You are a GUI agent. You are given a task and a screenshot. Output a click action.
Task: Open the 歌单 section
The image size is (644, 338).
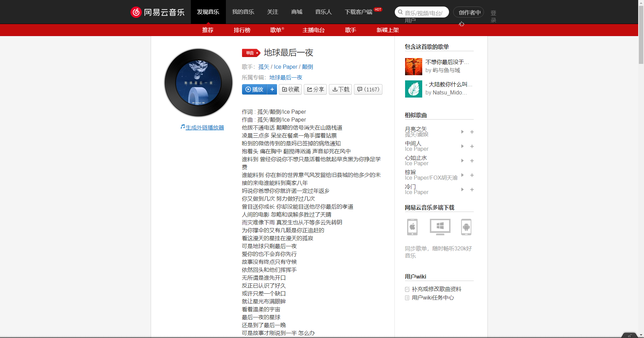coord(277,30)
